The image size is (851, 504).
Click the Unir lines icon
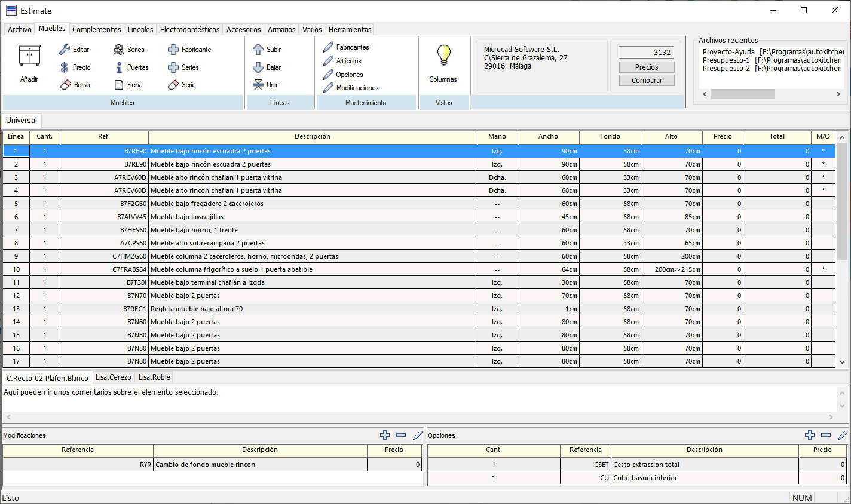tap(258, 85)
